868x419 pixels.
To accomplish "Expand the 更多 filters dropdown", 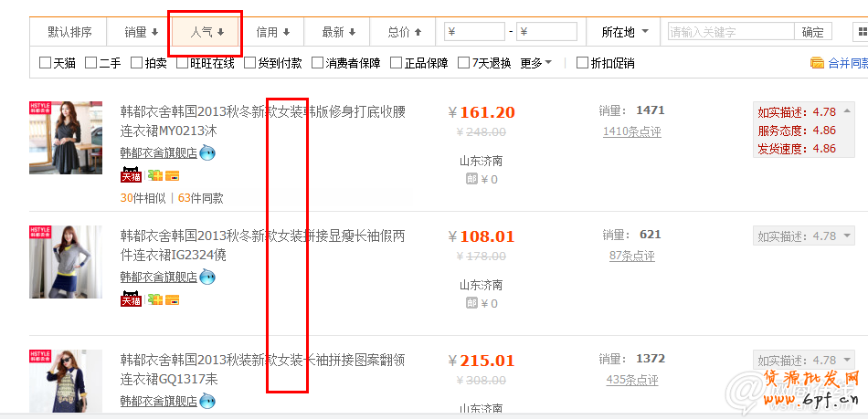I will click(x=535, y=63).
